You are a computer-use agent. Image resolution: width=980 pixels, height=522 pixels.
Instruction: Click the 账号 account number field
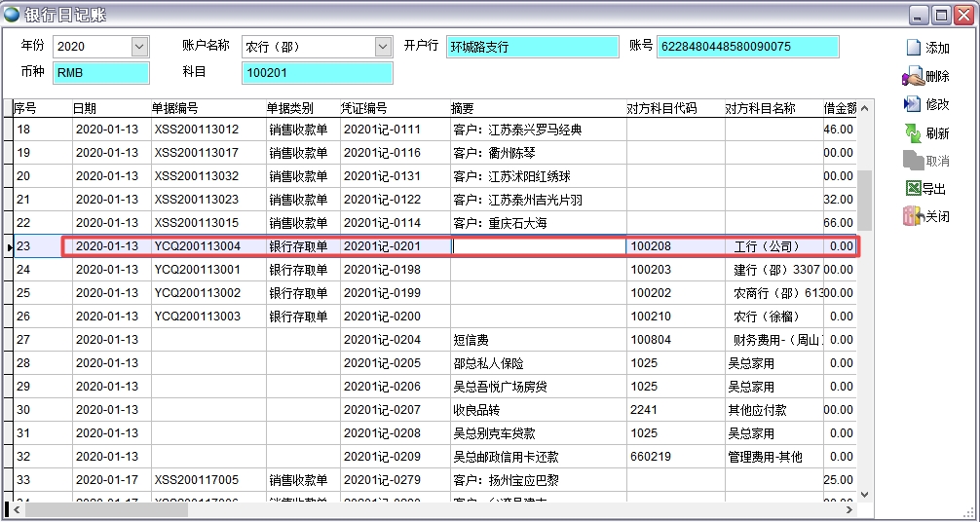(747, 47)
